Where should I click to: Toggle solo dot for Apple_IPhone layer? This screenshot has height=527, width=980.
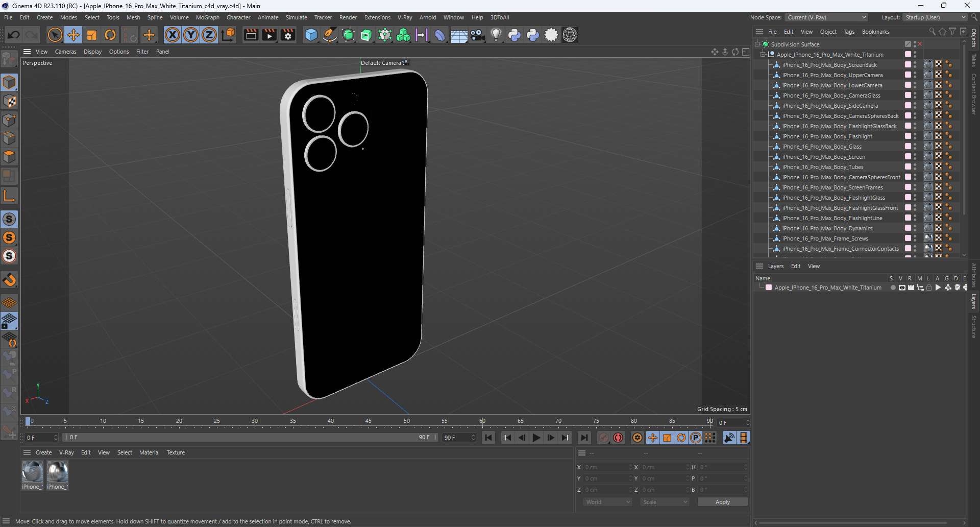(893, 288)
